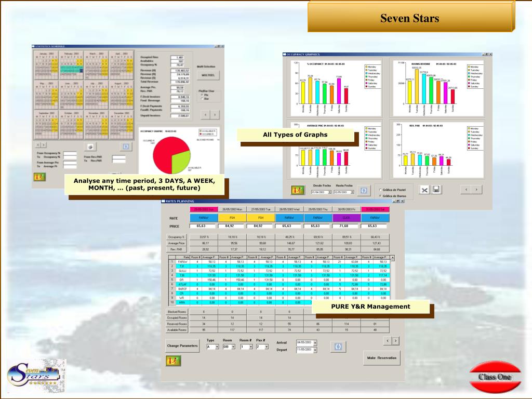Click the Change Parameters button

click(x=182, y=345)
